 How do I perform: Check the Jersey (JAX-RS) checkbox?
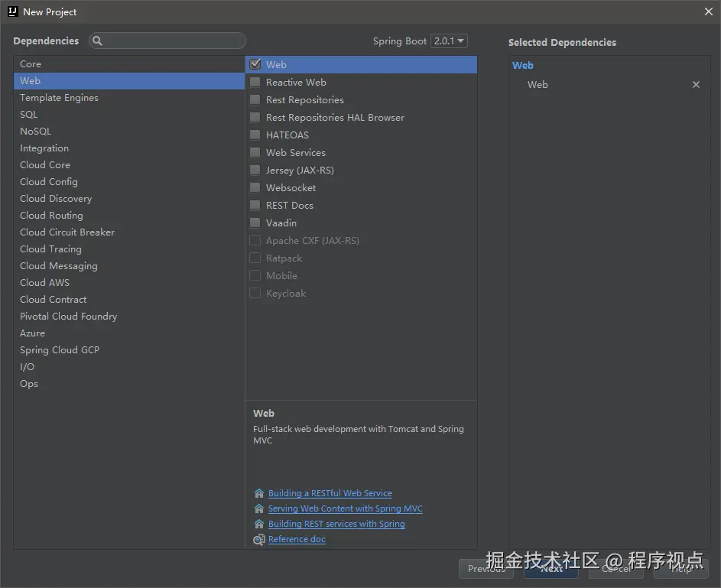(x=255, y=170)
